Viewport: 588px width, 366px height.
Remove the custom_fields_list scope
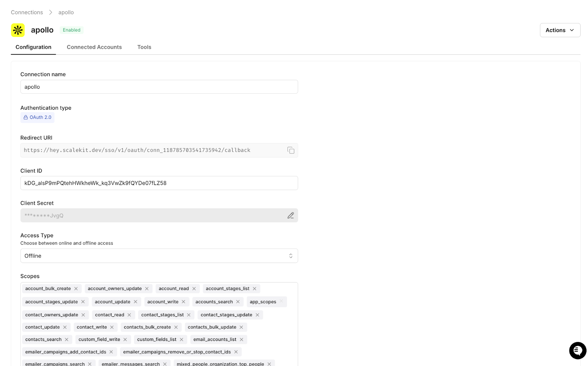(182, 340)
